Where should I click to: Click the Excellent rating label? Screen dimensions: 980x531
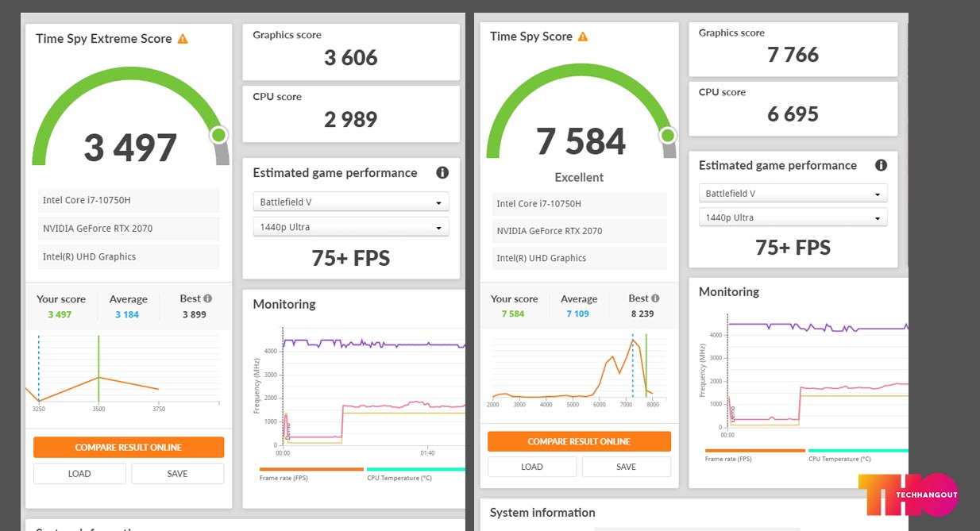[x=579, y=178]
